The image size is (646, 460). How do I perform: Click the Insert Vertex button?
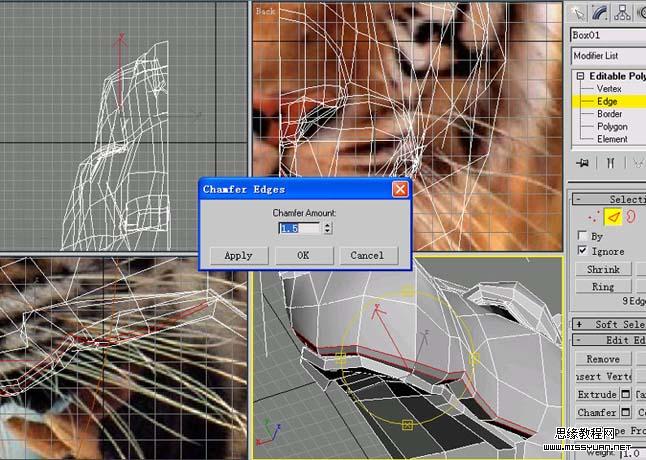[603, 376]
